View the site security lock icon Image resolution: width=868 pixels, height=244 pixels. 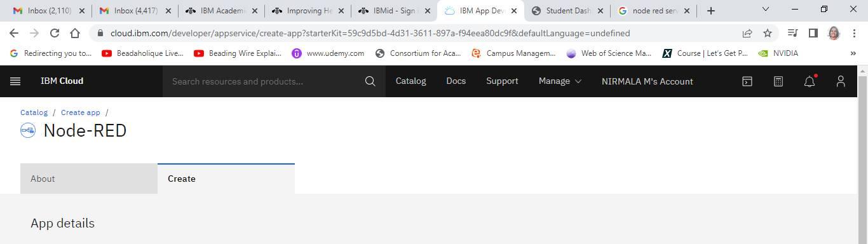point(100,33)
